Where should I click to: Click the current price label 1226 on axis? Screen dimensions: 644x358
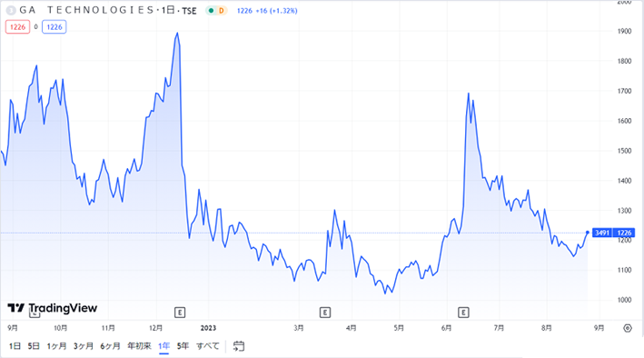(x=624, y=233)
